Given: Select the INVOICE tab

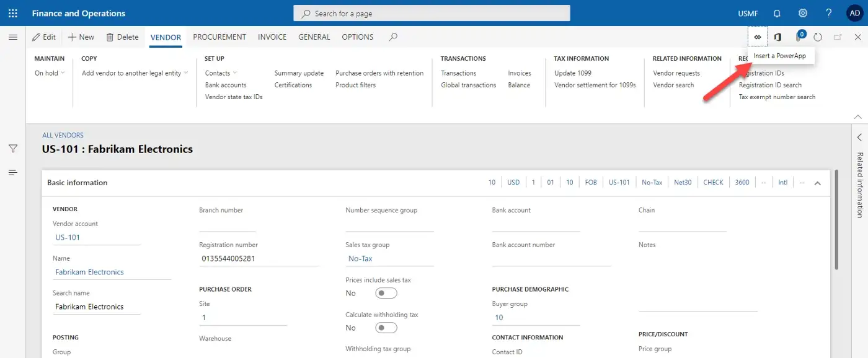Looking at the screenshot, I should (x=272, y=37).
